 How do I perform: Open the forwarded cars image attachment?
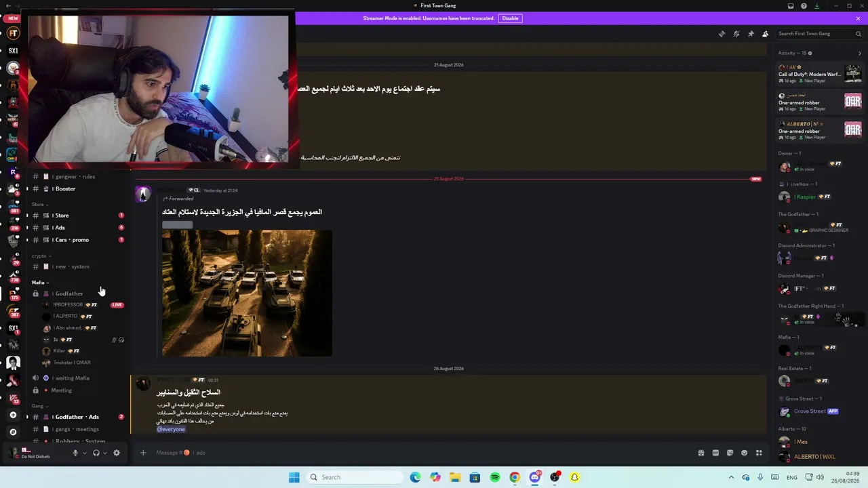[x=247, y=293]
